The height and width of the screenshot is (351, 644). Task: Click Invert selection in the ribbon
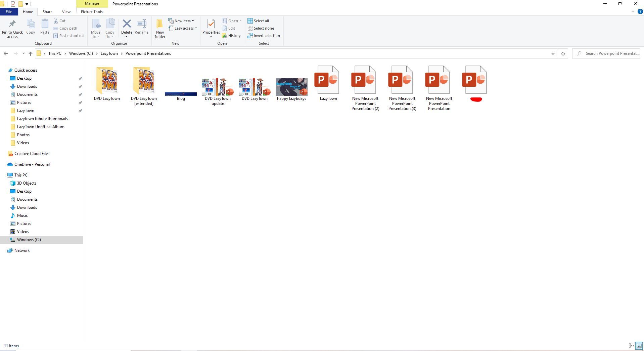(x=264, y=36)
